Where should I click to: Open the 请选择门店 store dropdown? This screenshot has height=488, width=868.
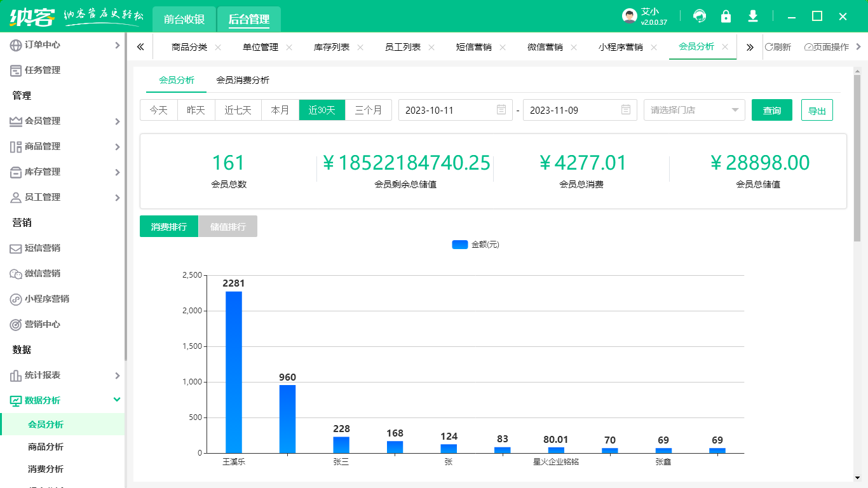[x=694, y=110]
